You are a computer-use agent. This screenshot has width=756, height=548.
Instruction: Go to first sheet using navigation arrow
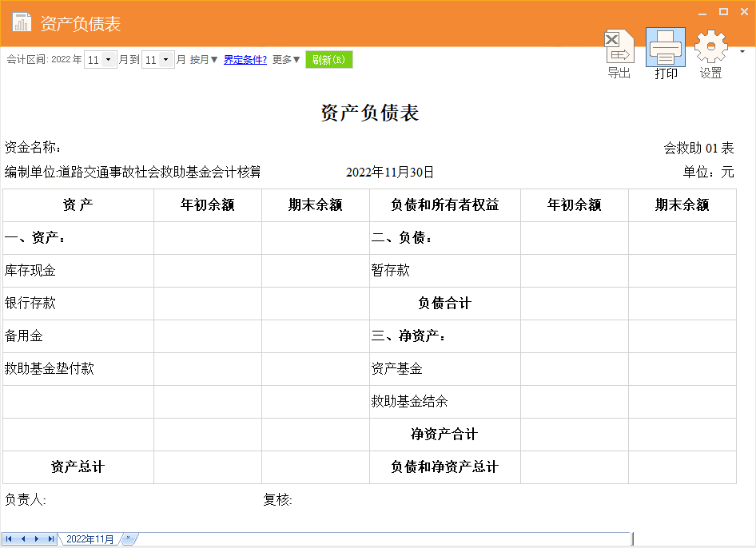pyautogui.click(x=10, y=539)
